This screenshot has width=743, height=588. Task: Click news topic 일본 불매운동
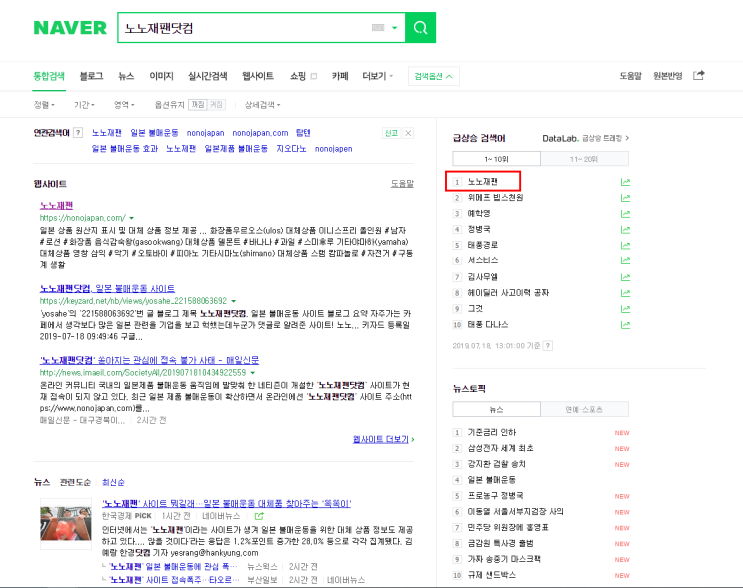tap(492, 480)
